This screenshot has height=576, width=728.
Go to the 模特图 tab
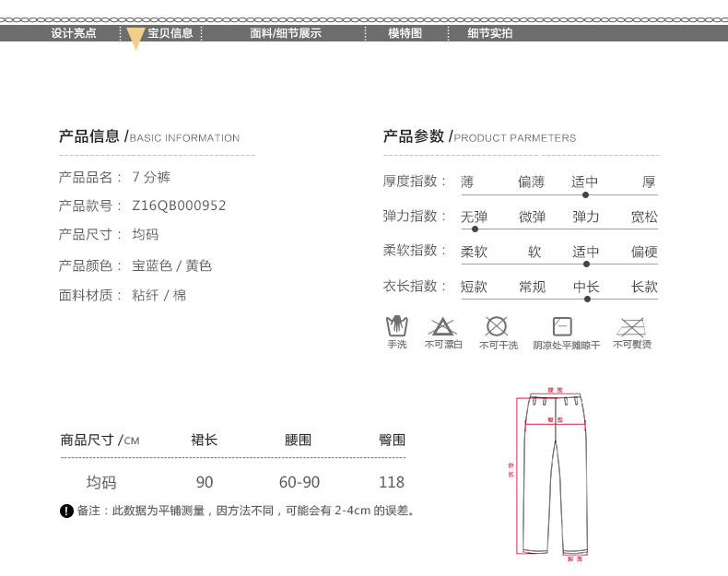405,33
